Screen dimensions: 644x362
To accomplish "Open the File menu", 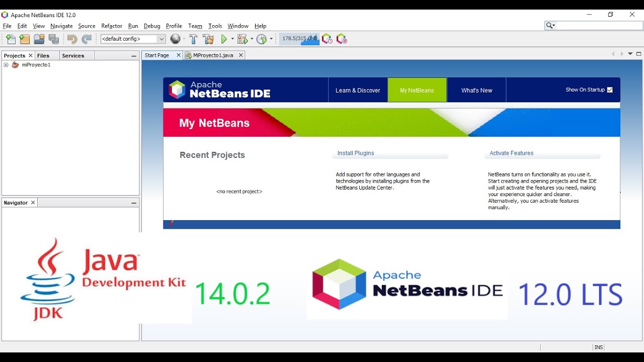I will tap(7, 26).
